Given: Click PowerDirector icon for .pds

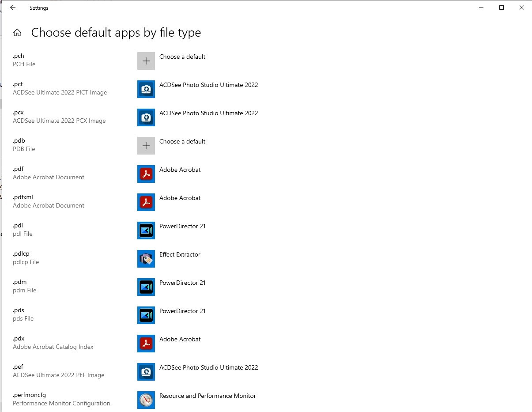Looking at the screenshot, I should coord(146,315).
